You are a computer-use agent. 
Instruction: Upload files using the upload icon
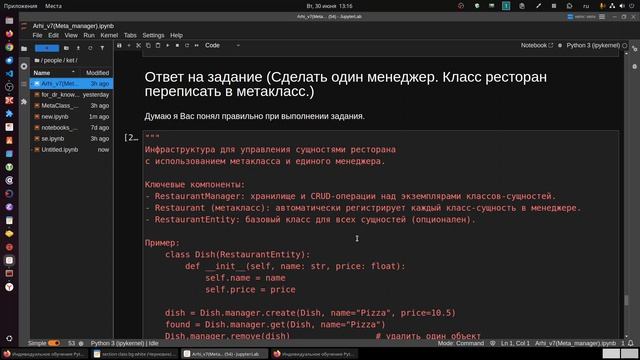pos(78,48)
